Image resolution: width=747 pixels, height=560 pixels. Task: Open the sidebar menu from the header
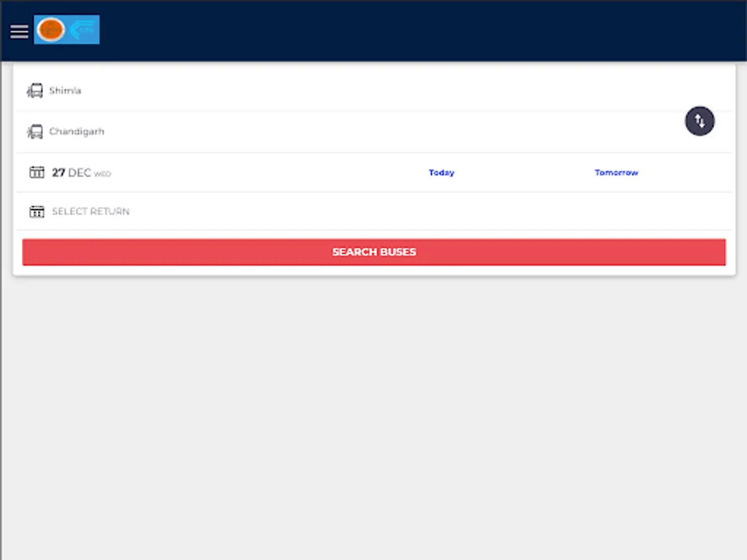(x=19, y=31)
